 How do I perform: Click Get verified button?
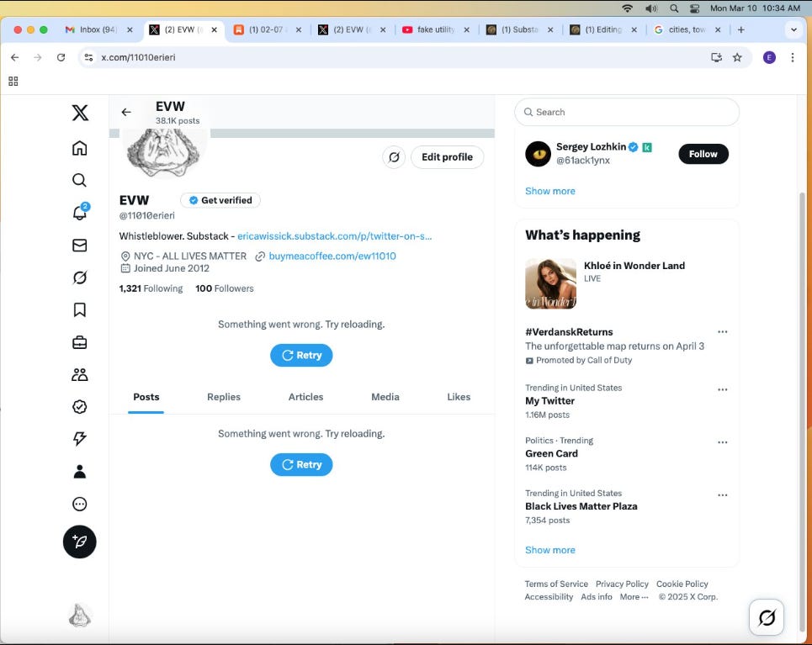click(220, 200)
